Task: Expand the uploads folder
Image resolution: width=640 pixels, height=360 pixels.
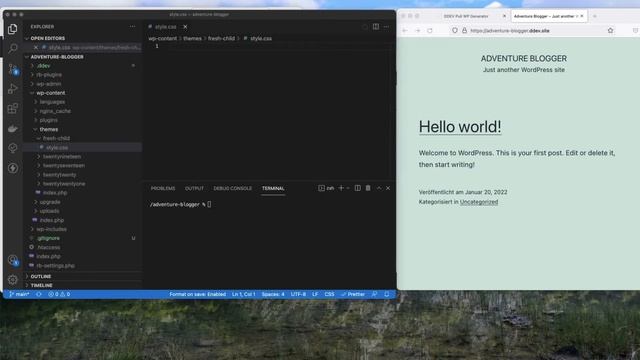Action: pyautogui.click(x=49, y=211)
